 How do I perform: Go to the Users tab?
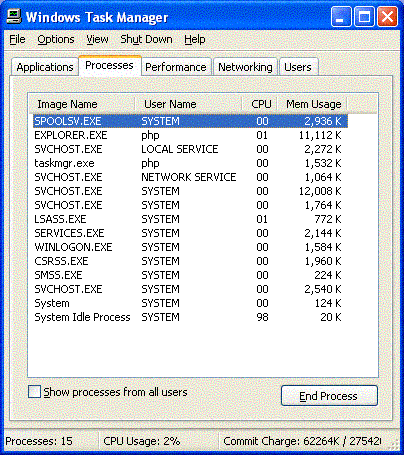pyautogui.click(x=298, y=67)
